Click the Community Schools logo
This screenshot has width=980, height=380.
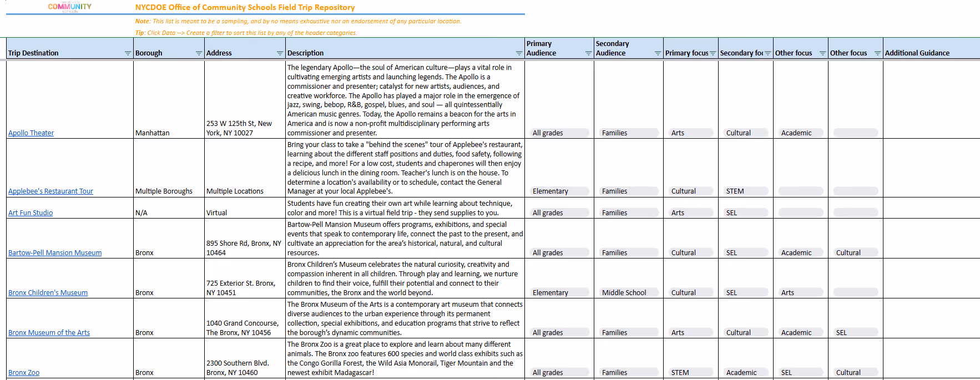click(x=70, y=7)
